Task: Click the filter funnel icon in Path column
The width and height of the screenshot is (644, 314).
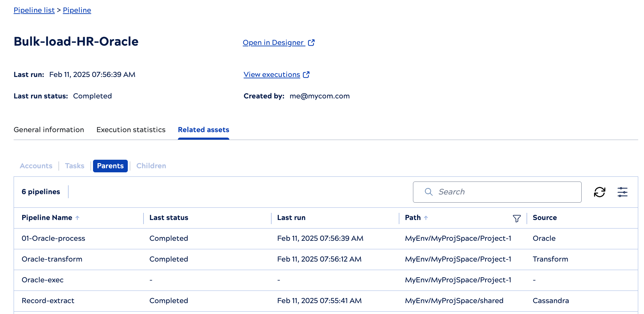Action: [x=517, y=218]
